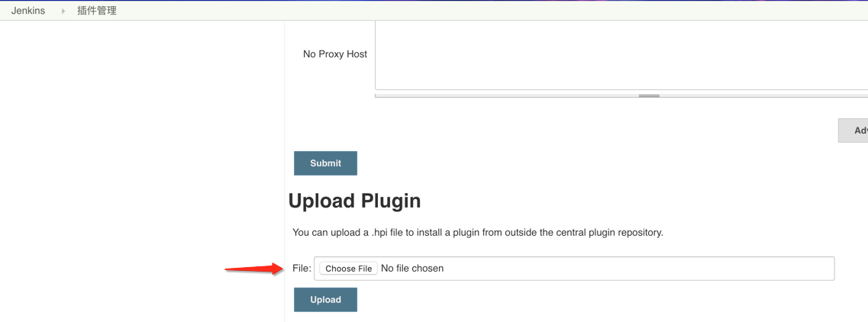Go to the 插件管理 breadcrumb
Image resolution: width=868 pixels, height=322 pixels.
[97, 11]
